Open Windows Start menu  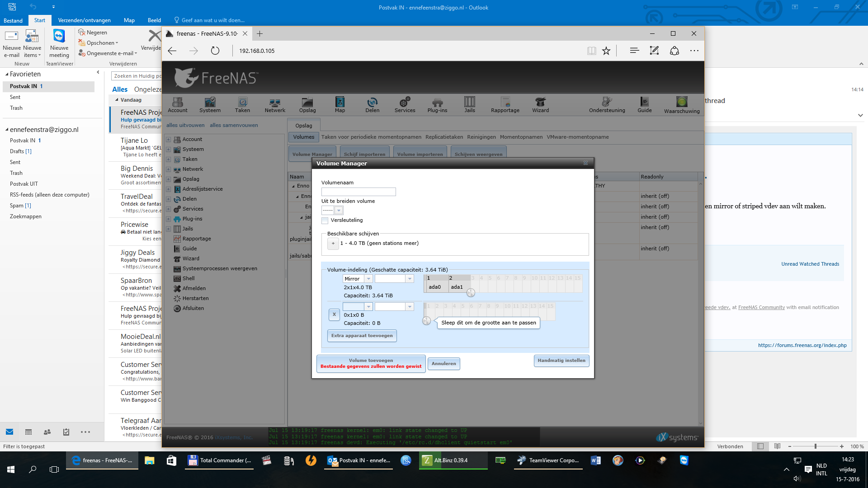point(11,469)
